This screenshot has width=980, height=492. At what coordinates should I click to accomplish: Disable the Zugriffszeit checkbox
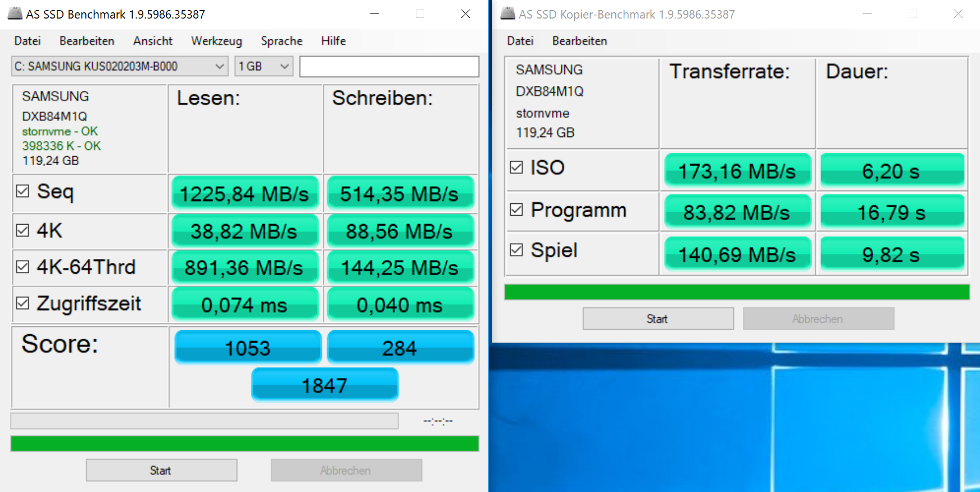[22, 303]
